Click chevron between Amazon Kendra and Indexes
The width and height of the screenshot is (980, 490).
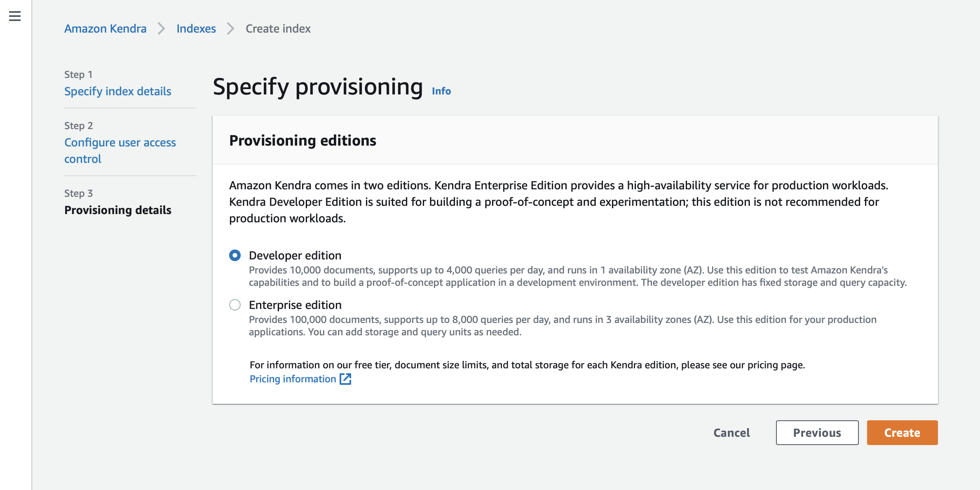pyautogui.click(x=162, y=29)
